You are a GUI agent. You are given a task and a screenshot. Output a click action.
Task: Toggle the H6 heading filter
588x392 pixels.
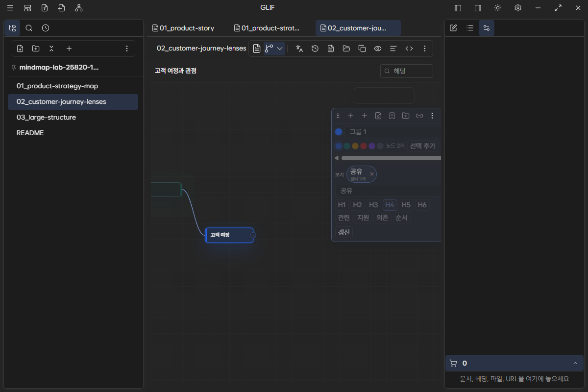point(422,205)
